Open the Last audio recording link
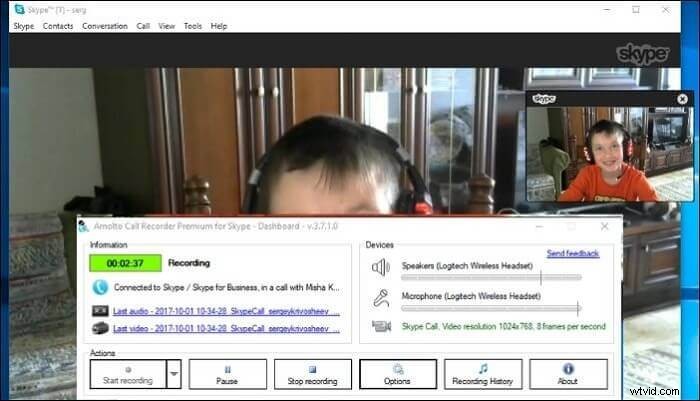Viewport: 700px width, 401px height. pos(226,311)
